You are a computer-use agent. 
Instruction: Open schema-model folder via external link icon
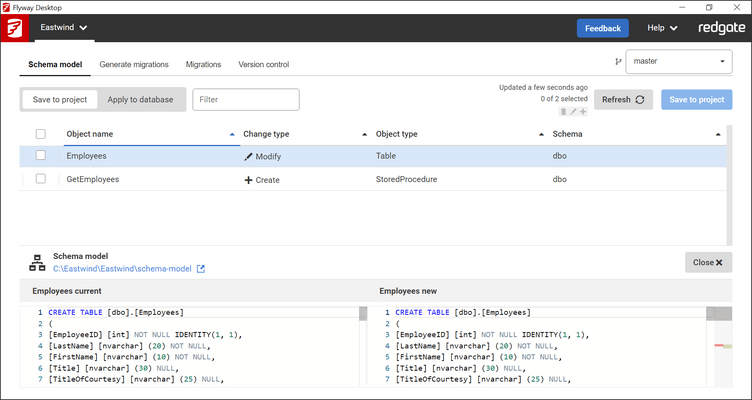[x=200, y=269]
